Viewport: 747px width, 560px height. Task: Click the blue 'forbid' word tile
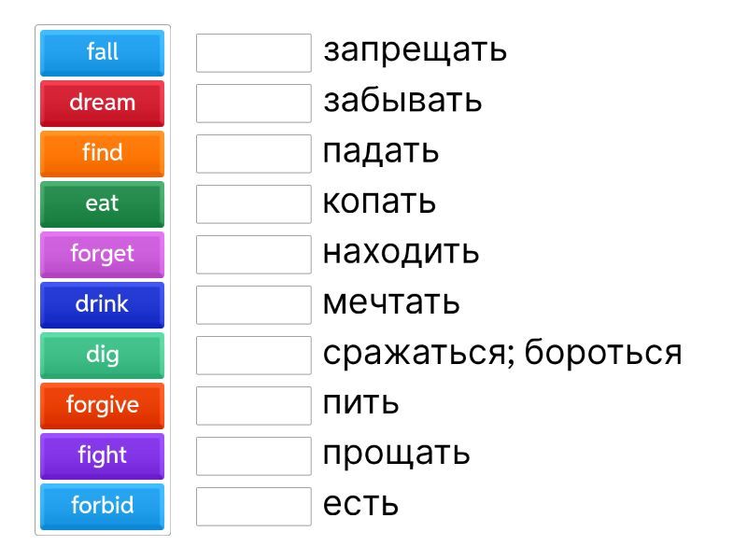102,506
